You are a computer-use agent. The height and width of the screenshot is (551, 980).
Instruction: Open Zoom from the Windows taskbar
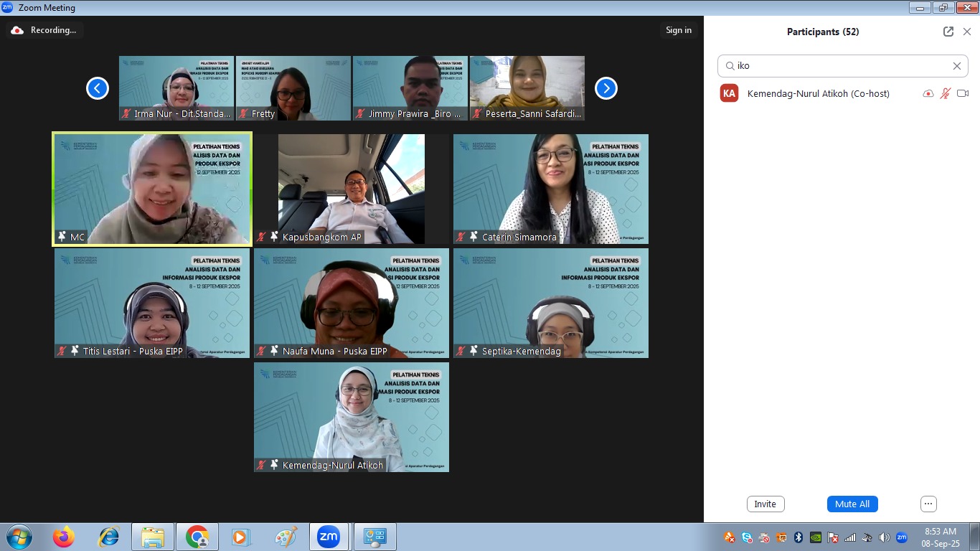pos(328,537)
